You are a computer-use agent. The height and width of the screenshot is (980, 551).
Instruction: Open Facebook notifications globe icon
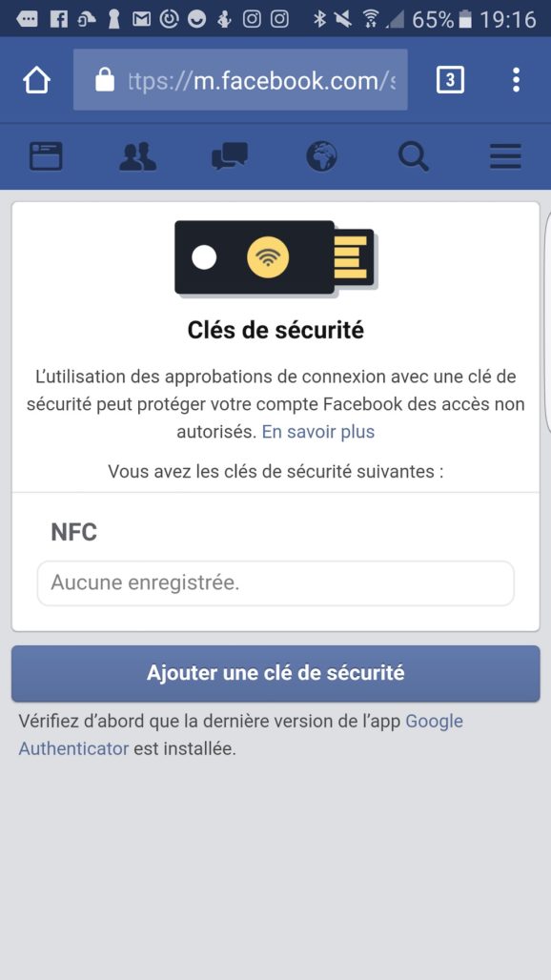pos(321,156)
